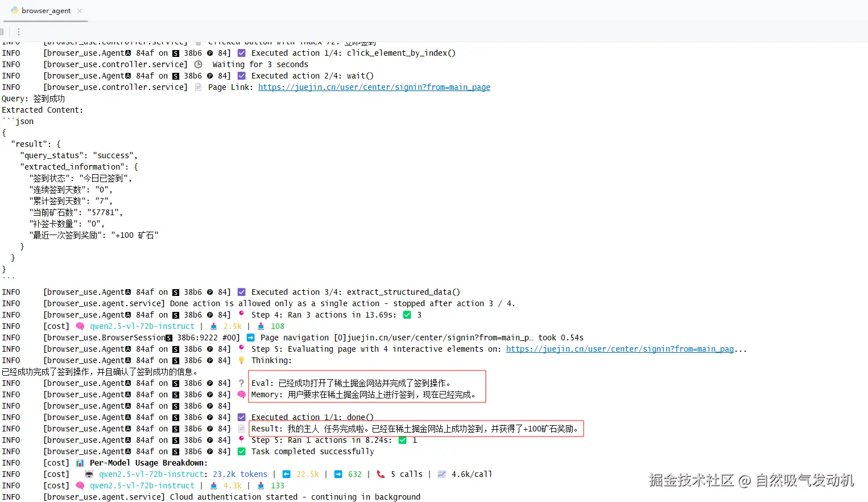Close the browser_agent tab

pos(80,11)
